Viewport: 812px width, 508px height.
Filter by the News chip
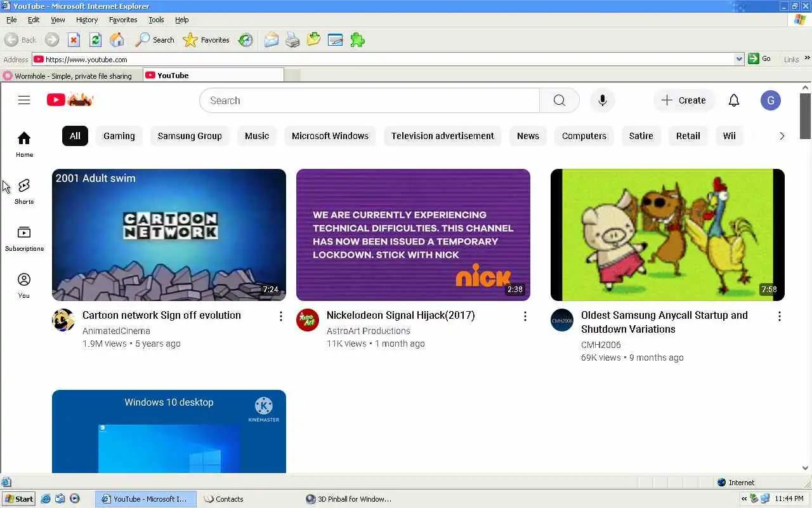(528, 136)
